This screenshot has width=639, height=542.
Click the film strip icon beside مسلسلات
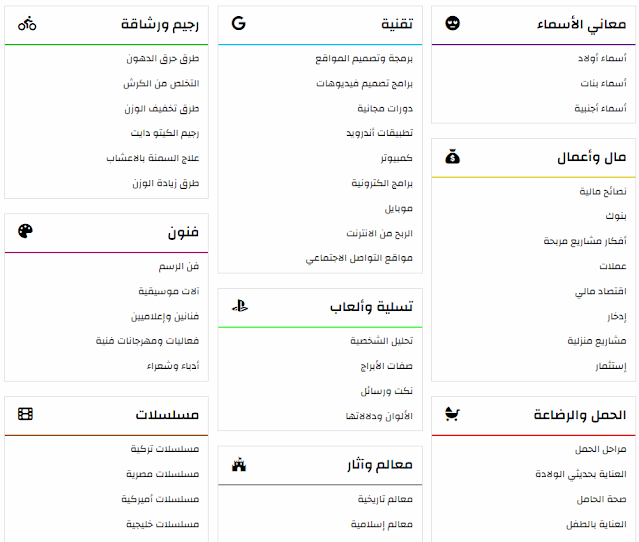point(25,414)
